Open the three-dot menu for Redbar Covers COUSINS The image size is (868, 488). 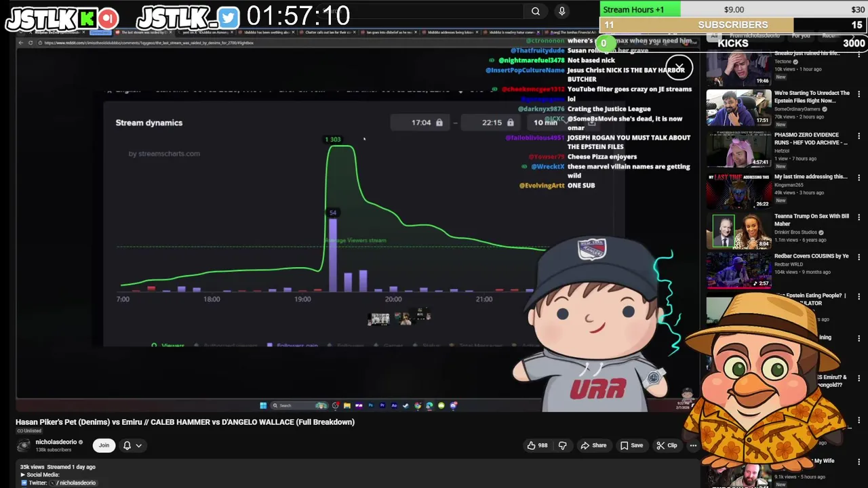(859, 257)
